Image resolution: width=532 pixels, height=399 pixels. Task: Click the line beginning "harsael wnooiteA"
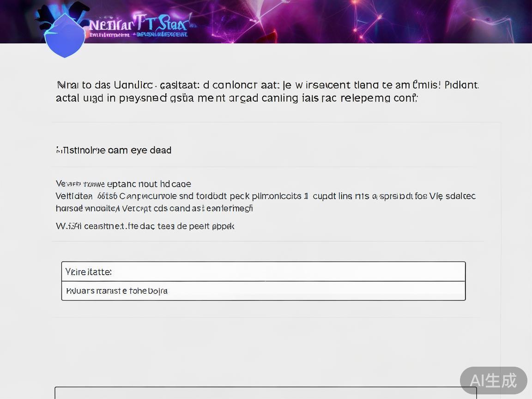[x=154, y=208]
